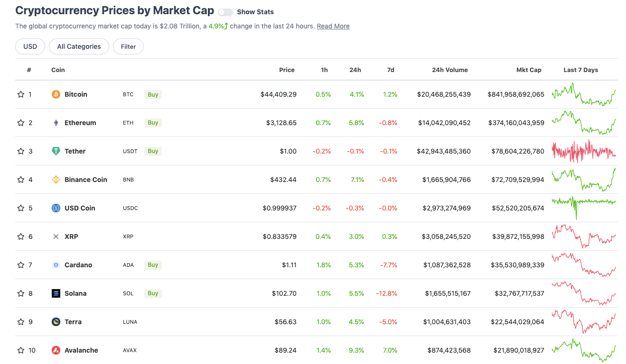Open the Filter options
Viewport: 626px width, 364px height.
(x=128, y=46)
